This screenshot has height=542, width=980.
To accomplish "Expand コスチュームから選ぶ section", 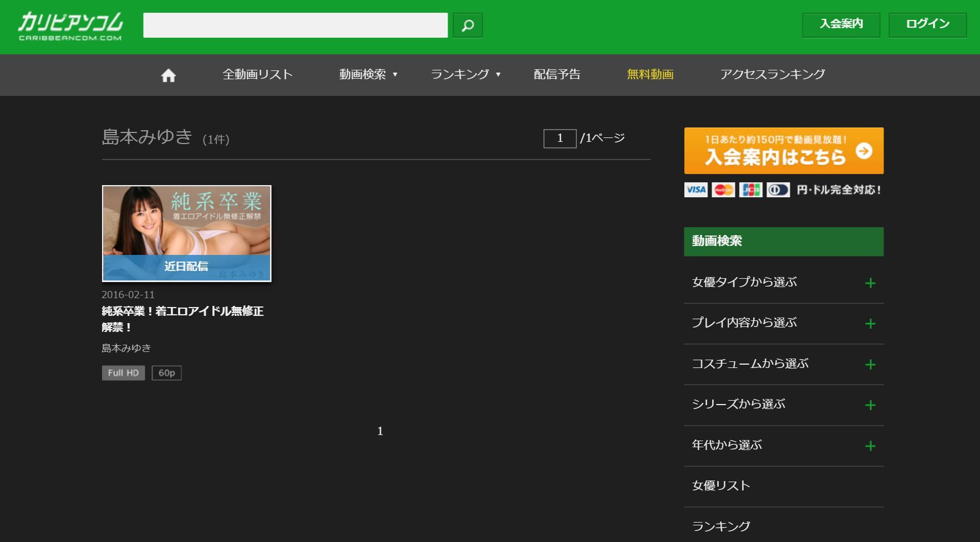I will pyautogui.click(x=784, y=364).
